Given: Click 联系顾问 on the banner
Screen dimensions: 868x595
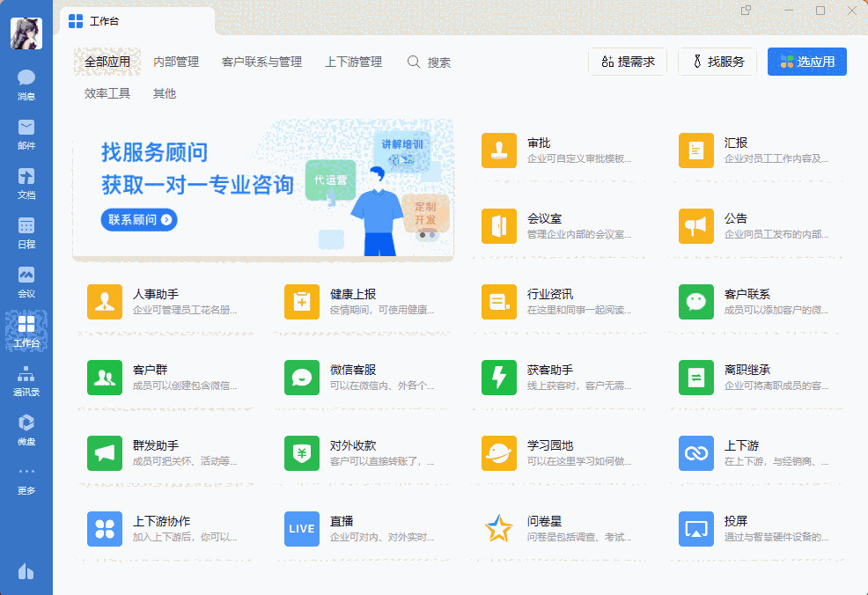Looking at the screenshot, I should pos(138,217).
